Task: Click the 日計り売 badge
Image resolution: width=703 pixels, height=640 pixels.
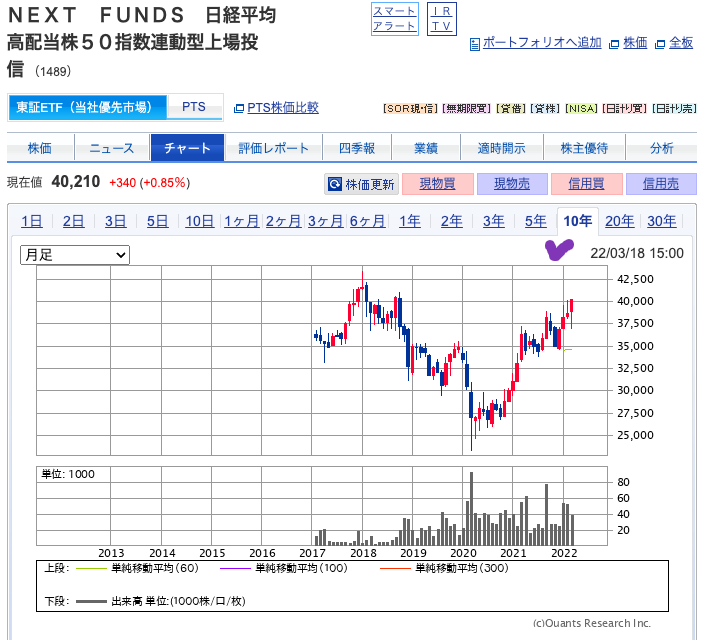Action: point(674,109)
